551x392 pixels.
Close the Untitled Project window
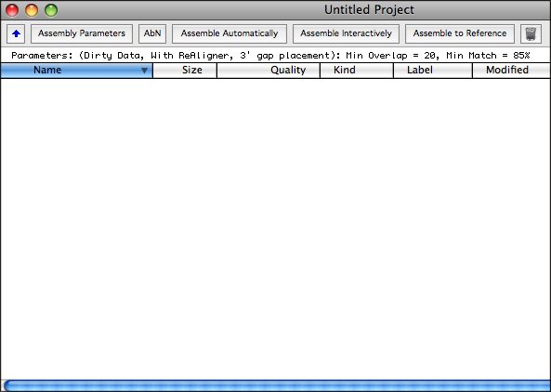coord(12,10)
